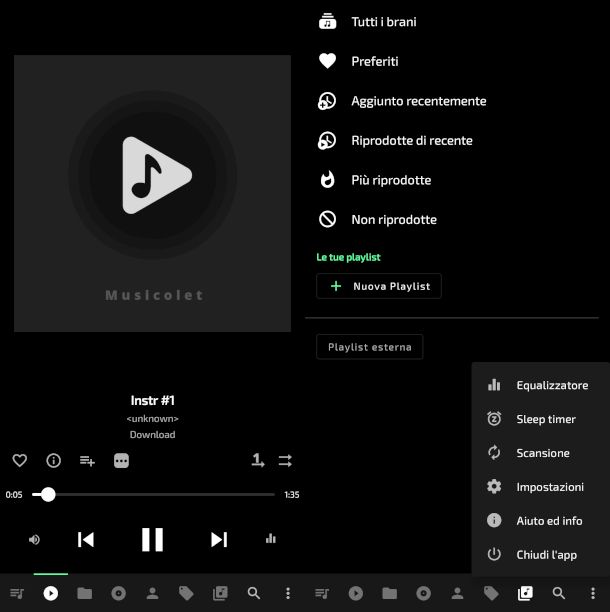
Task: Toggle shuffle order icon beside repeat
Action: pyautogui.click(x=285, y=461)
